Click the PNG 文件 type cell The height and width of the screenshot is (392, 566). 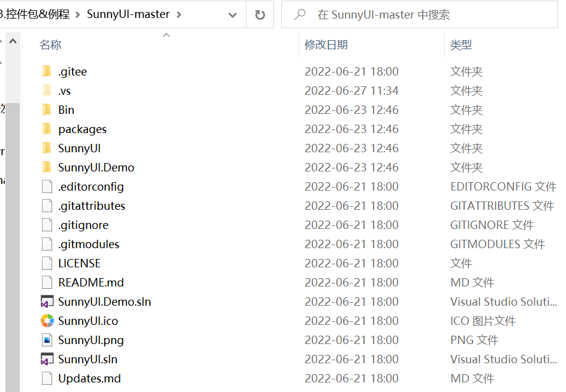[474, 340]
